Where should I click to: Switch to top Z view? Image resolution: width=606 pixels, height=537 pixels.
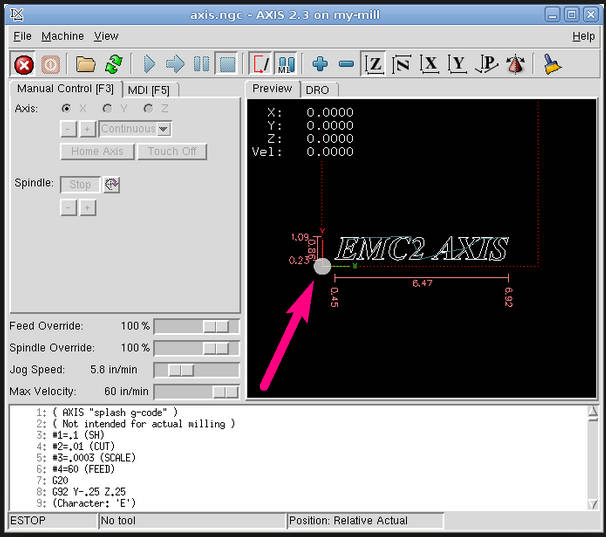(x=374, y=64)
